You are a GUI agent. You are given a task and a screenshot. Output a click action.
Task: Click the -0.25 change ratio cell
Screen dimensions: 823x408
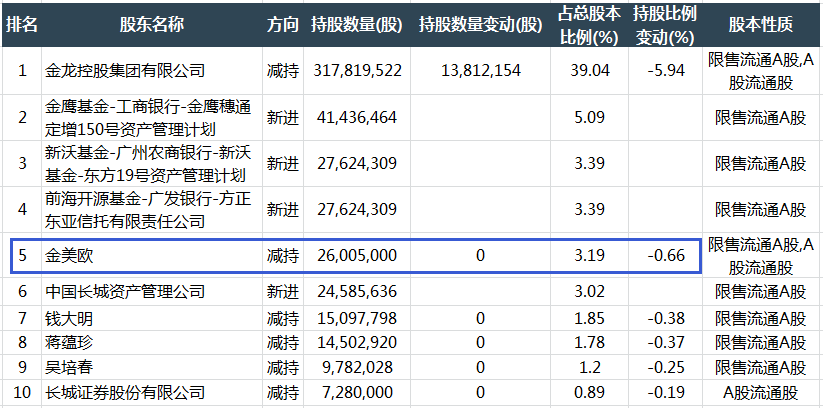pos(665,367)
